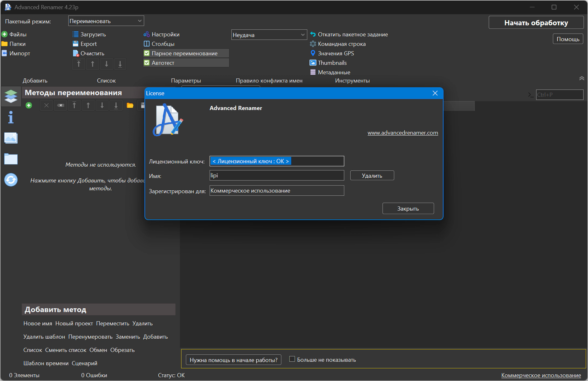Open Командная строка tool
588x381 pixels.
338,44
